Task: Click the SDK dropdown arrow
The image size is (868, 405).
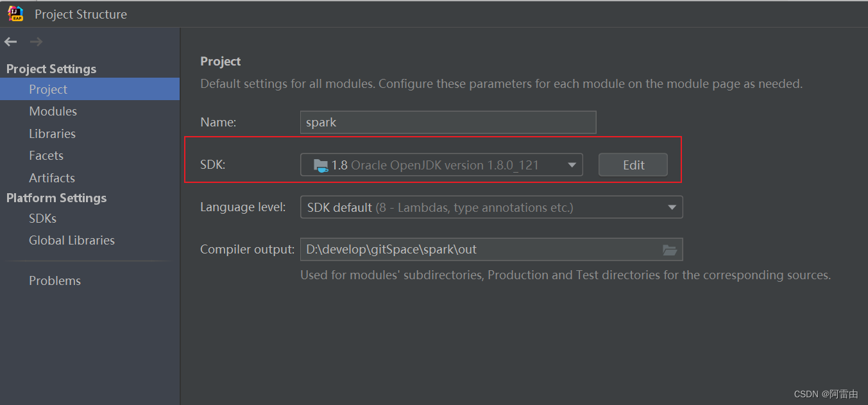Action: point(571,164)
